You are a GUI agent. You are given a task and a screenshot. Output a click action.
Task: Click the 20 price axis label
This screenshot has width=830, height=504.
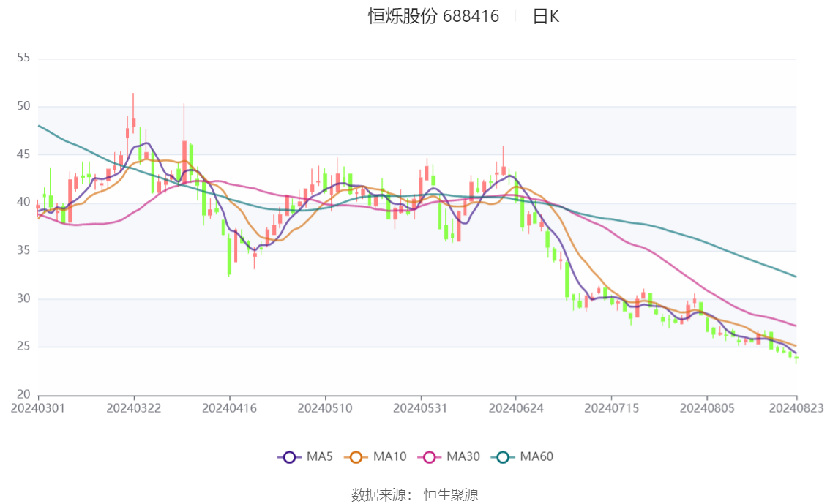pyautogui.click(x=23, y=394)
